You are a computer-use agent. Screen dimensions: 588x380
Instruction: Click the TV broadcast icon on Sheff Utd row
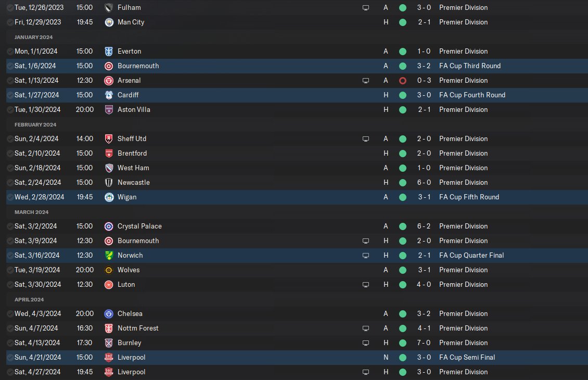[x=366, y=139]
